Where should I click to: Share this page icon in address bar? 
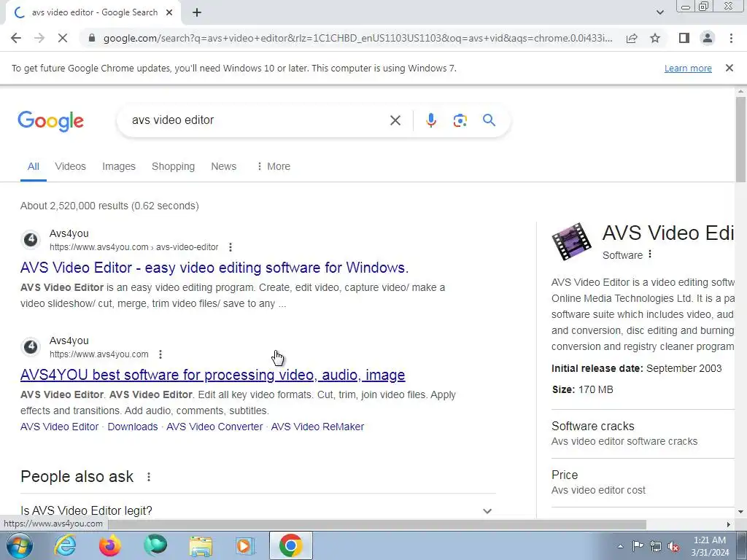[632, 38]
